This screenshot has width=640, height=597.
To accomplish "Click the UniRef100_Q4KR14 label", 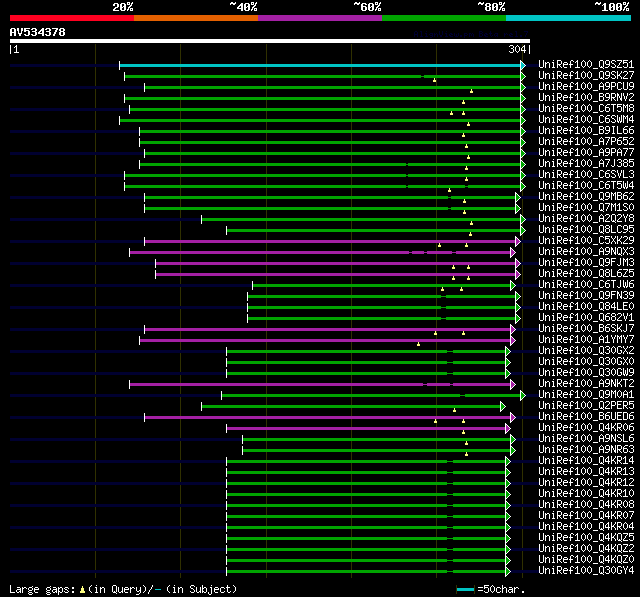I will pos(586,461).
